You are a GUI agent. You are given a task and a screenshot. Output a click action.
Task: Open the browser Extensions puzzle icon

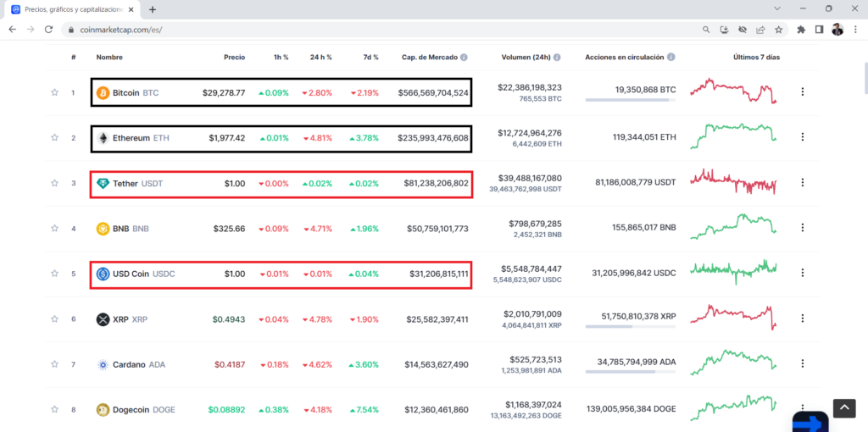pos(801,30)
